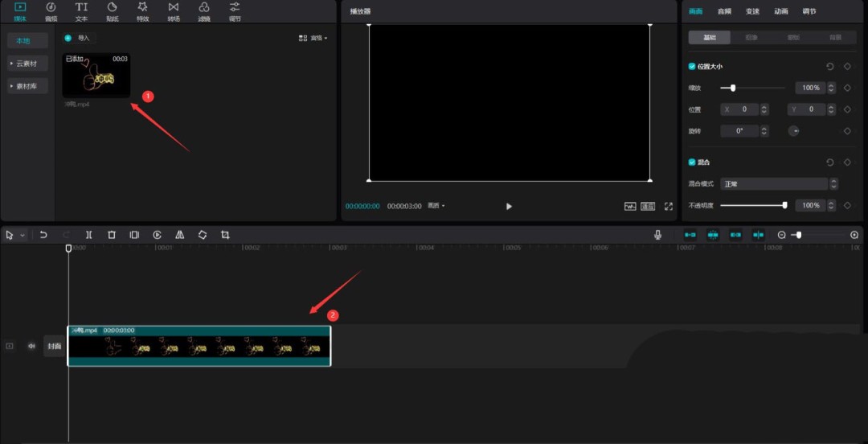Open the 媒体 media panel

(x=20, y=11)
